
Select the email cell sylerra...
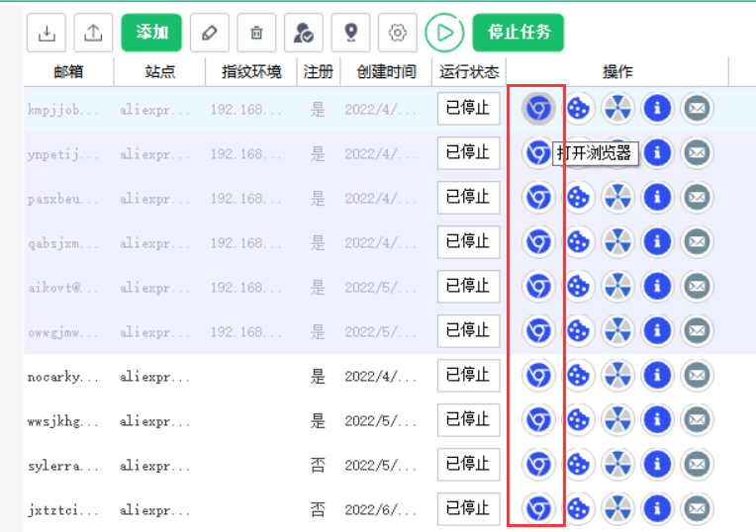click(62, 466)
